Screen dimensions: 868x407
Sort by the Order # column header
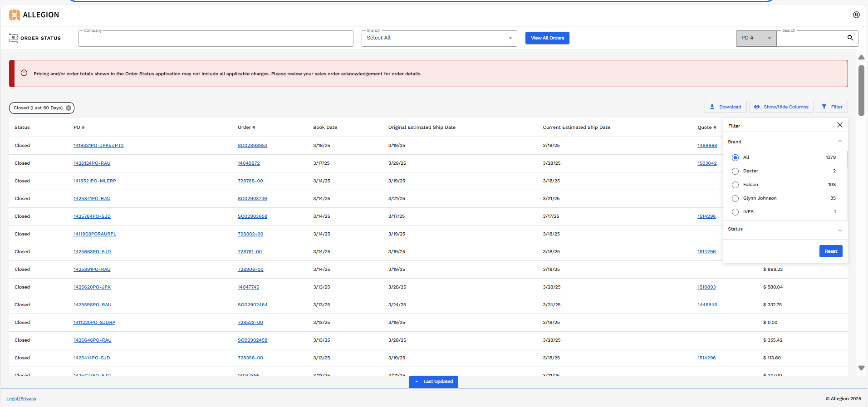(x=246, y=127)
